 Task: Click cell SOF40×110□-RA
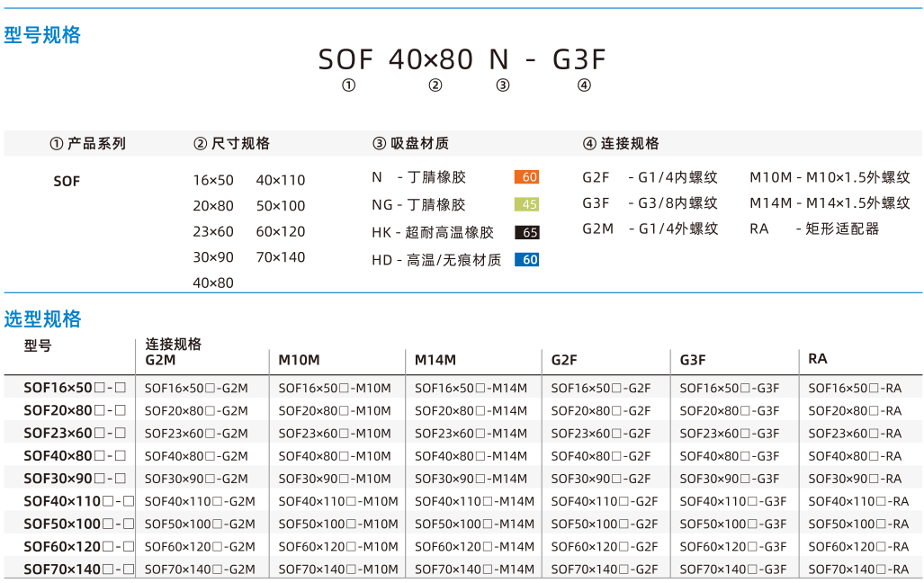(x=858, y=502)
